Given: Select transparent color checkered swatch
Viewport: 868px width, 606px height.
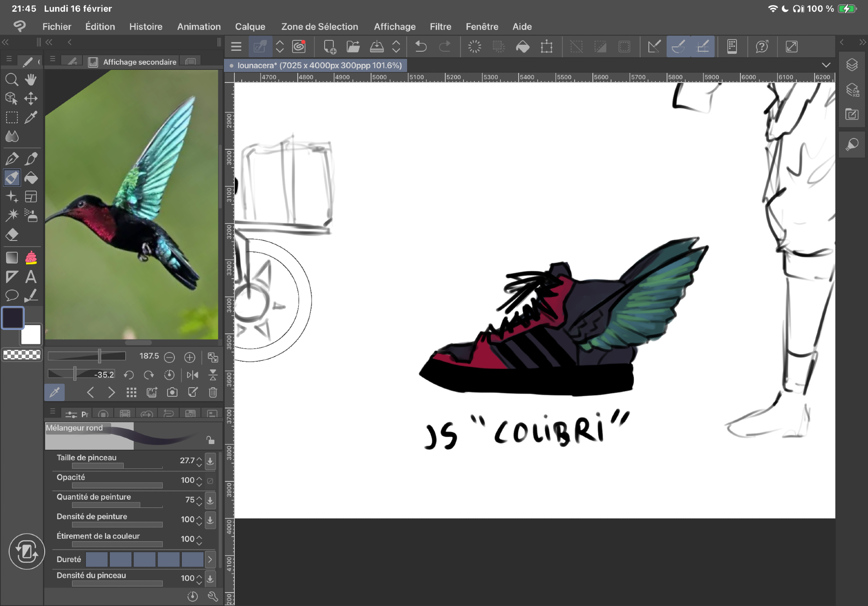Looking at the screenshot, I should [22, 355].
